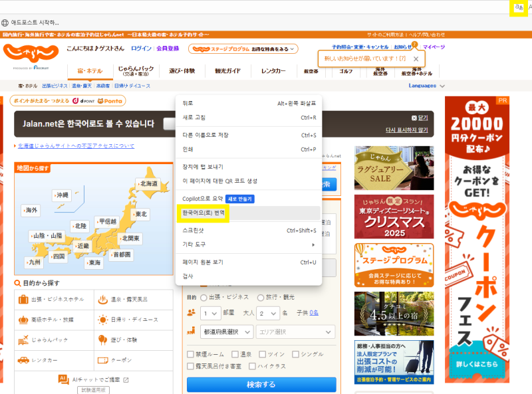The height and width of the screenshot is (394, 532).
Task: Click the Ponta logo
Action: click(x=110, y=101)
